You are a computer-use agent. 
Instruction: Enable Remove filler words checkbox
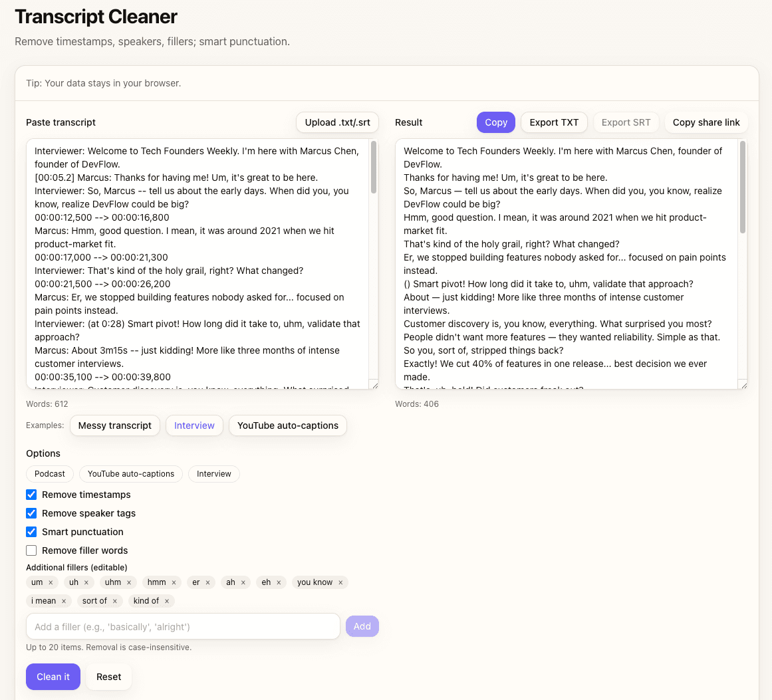click(x=31, y=550)
